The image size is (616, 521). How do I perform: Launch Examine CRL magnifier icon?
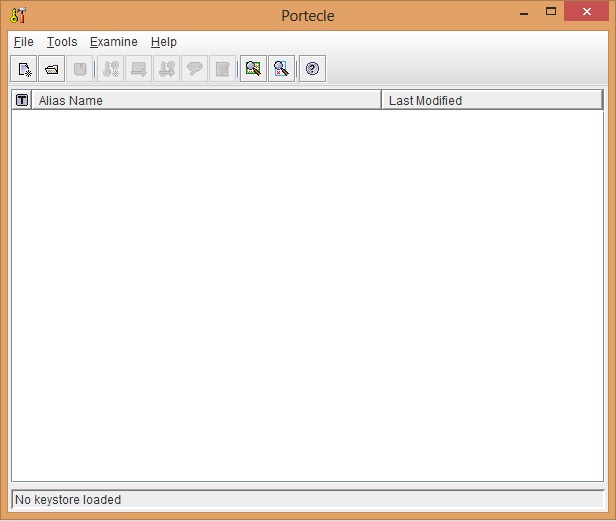pos(282,69)
